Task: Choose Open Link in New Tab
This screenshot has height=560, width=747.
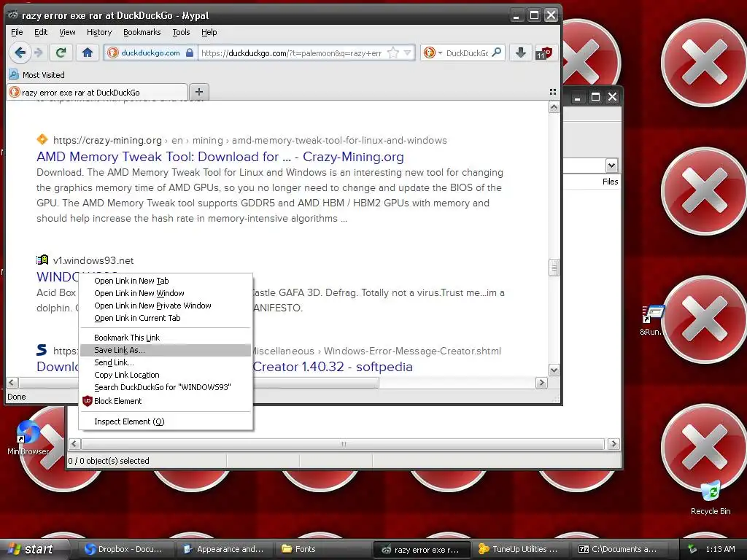Action: [x=166, y=281]
